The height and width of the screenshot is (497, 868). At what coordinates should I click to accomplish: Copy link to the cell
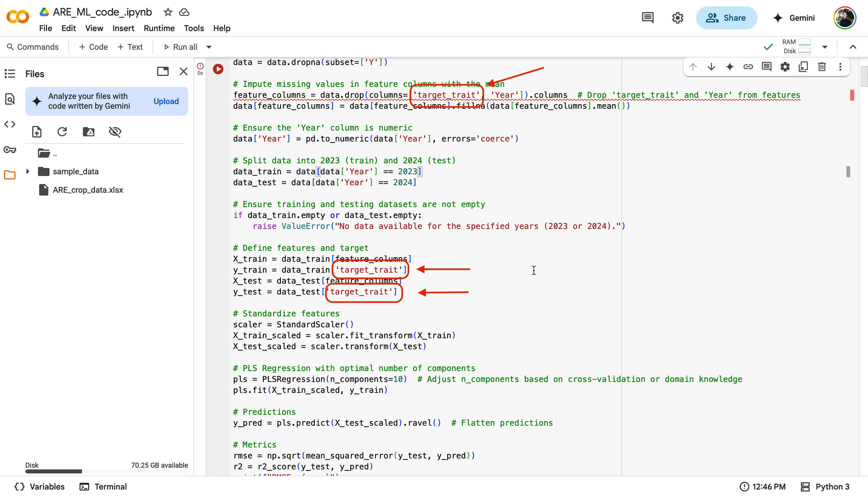(748, 66)
